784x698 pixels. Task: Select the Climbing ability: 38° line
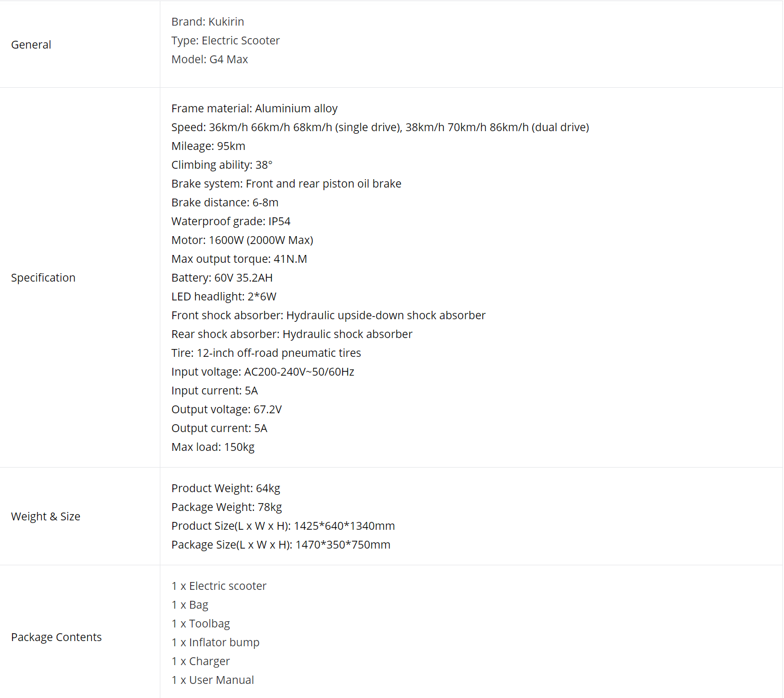pyautogui.click(x=221, y=165)
